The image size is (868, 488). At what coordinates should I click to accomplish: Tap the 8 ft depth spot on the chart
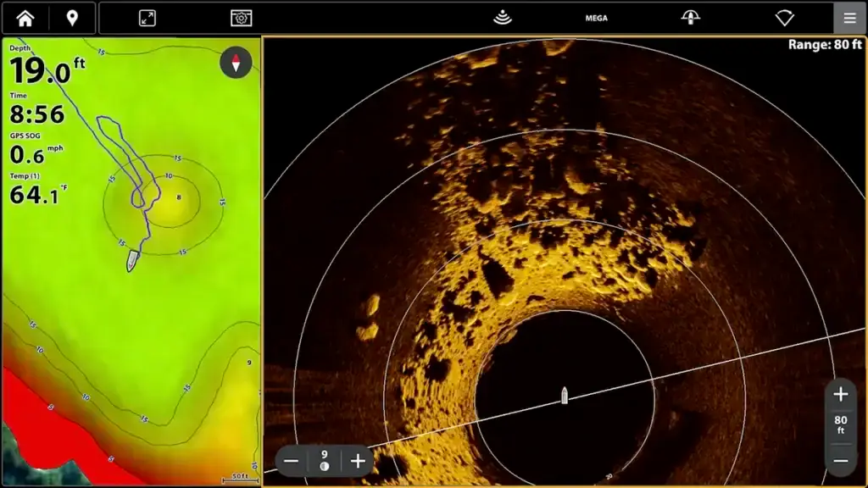click(178, 197)
